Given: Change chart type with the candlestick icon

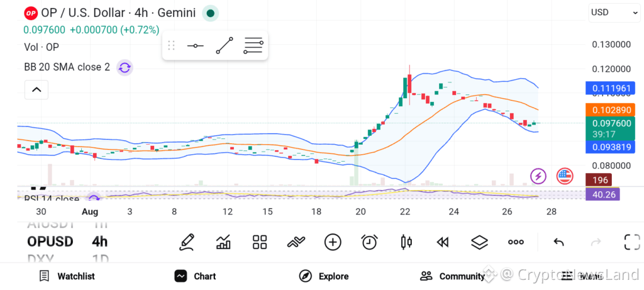Looking at the screenshot, I should 406,242.
